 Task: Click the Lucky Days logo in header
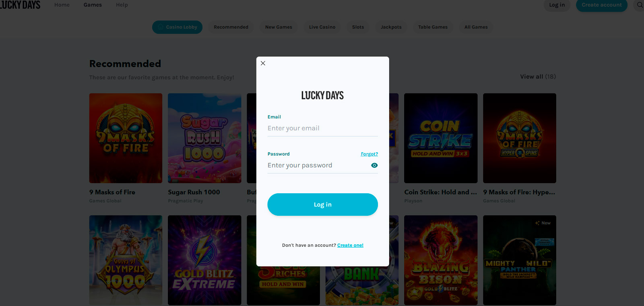click(20, 5)
